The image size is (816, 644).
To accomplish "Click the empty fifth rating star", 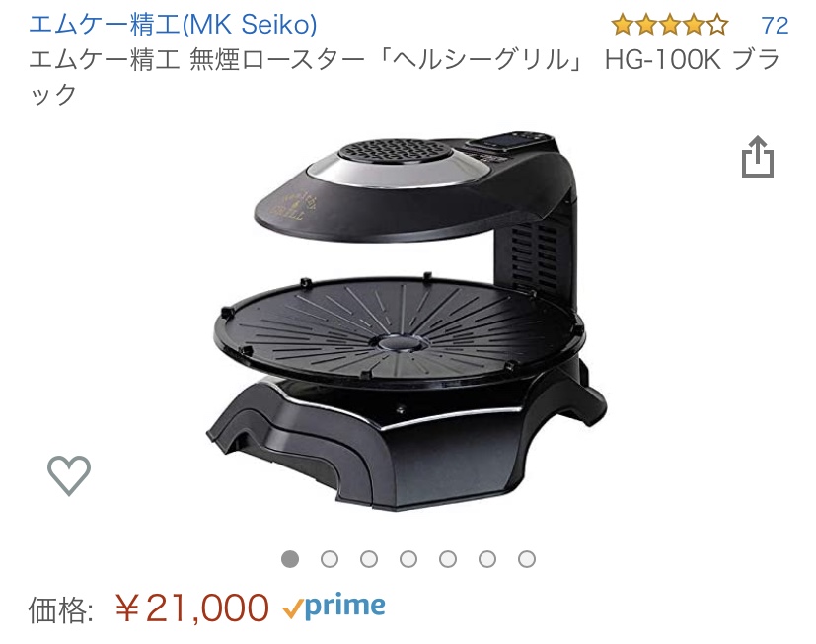I will pyautogui.click(x=717, y=25).
